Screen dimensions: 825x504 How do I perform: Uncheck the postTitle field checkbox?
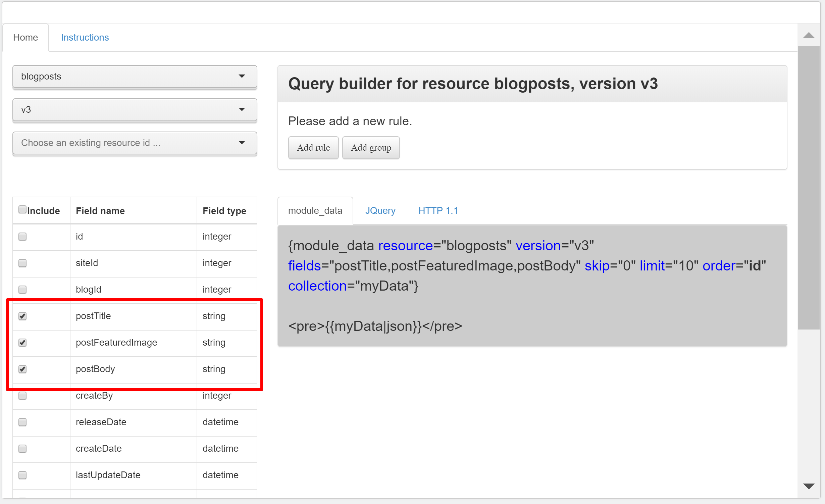[22, 316]
